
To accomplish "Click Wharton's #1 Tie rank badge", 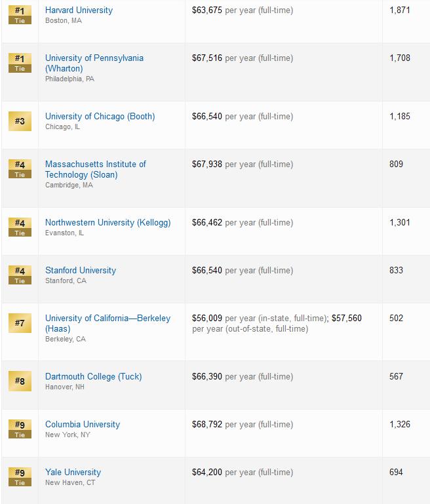I will click(20, 63).
